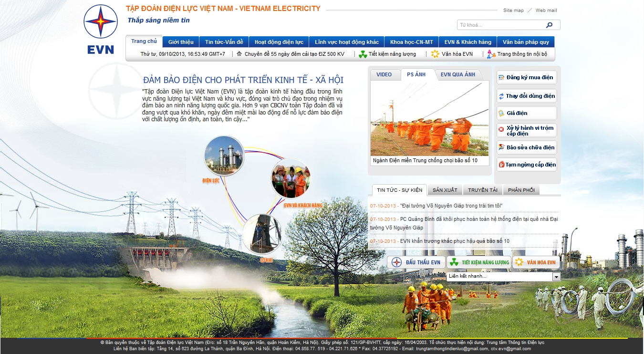Screen dimensions: 644x354
Task: Click the Điện lực circular image
Action: pyautogui.click(x=224, y=156)
